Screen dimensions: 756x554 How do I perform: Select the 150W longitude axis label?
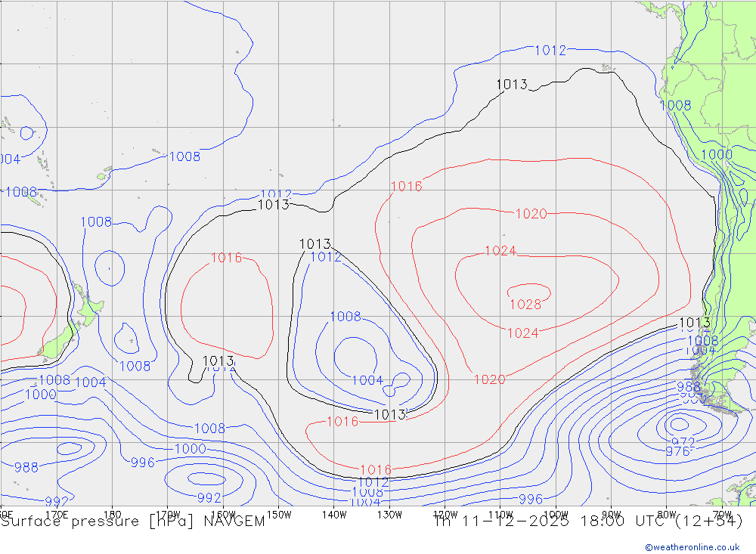[x=279, y=515]
